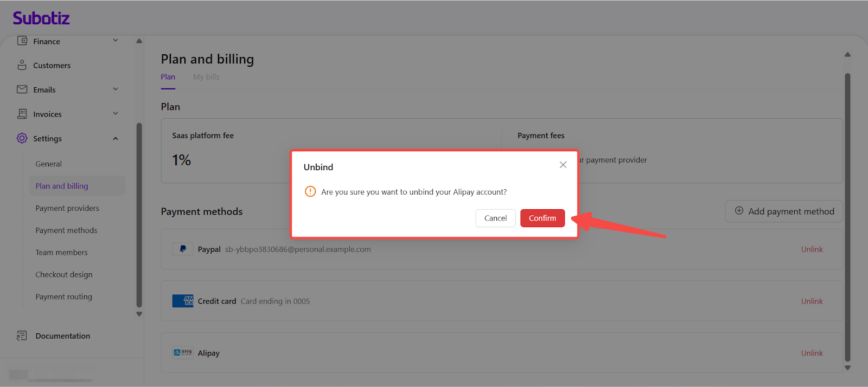Close the Unbind dialog with X
Image resolution: width=868 pixels, height=387 pixels.
coord(563,165)
